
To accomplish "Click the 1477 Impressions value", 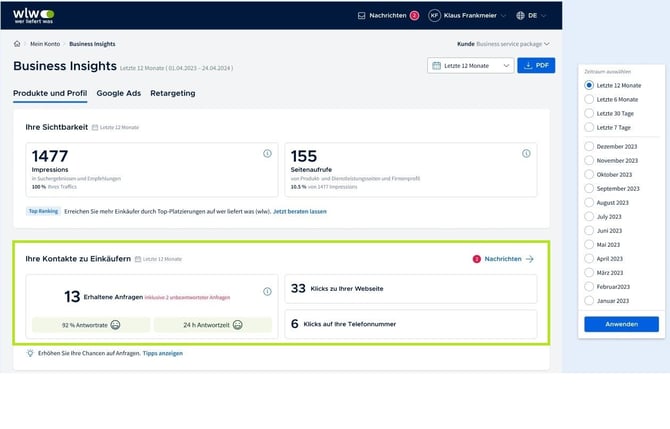I will coord(50,156).
